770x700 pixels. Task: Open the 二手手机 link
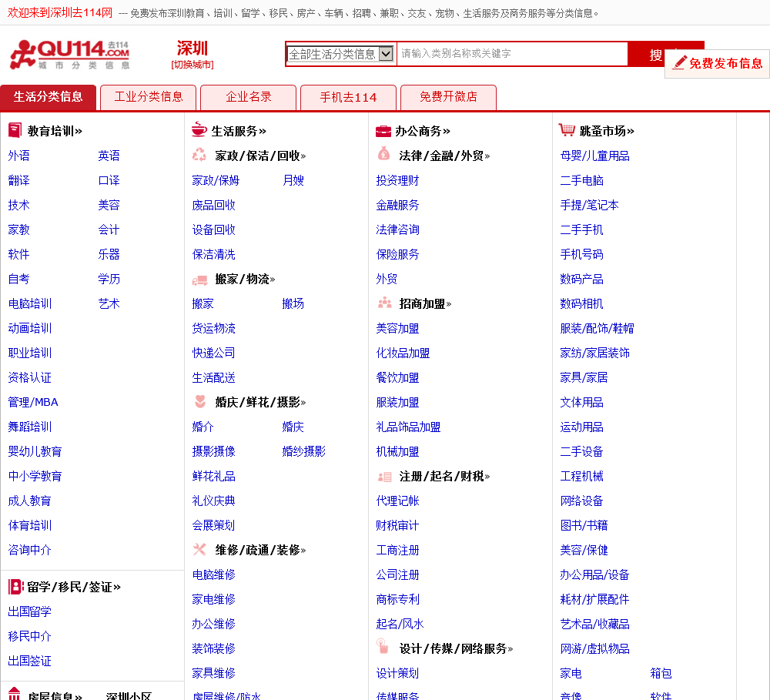581,229
